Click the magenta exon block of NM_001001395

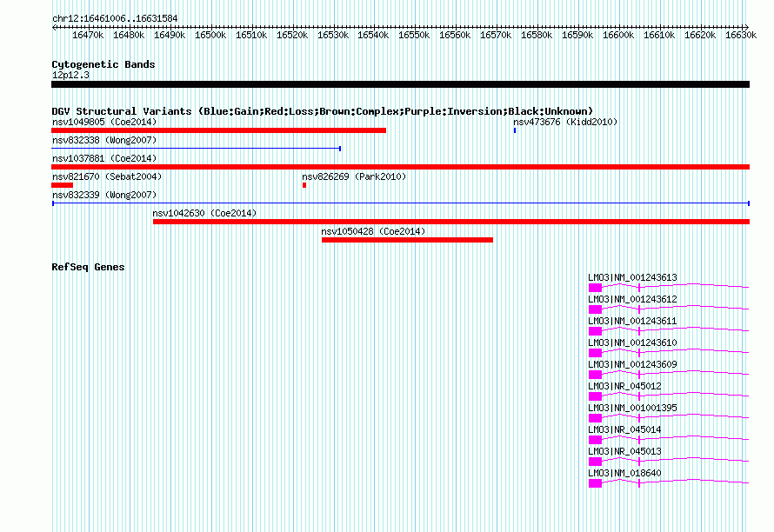pyautogui.click(x=596, y=418)
